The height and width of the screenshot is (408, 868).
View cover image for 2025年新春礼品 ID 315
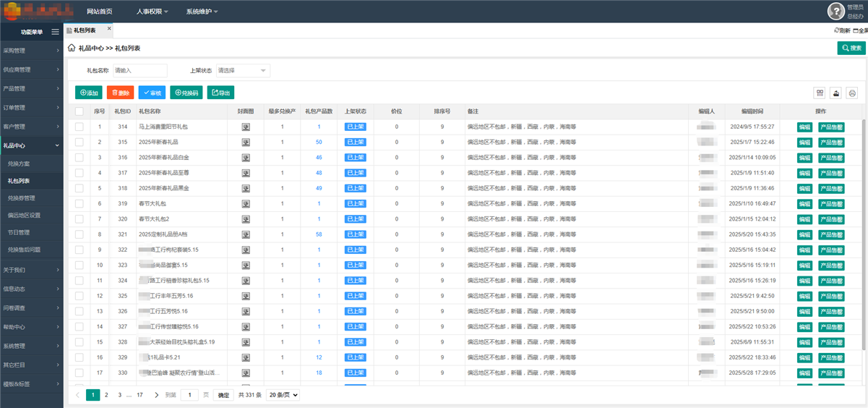click(246, 142)
